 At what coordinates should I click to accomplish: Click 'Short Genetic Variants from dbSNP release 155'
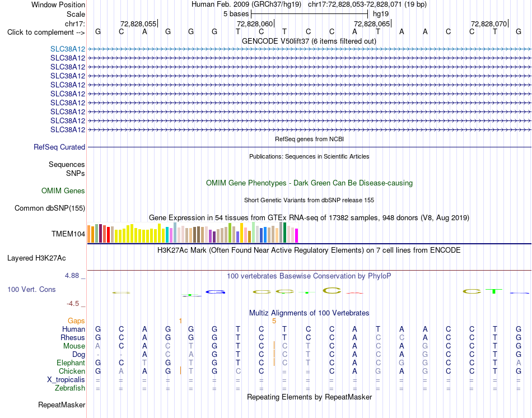click(309, 201)
